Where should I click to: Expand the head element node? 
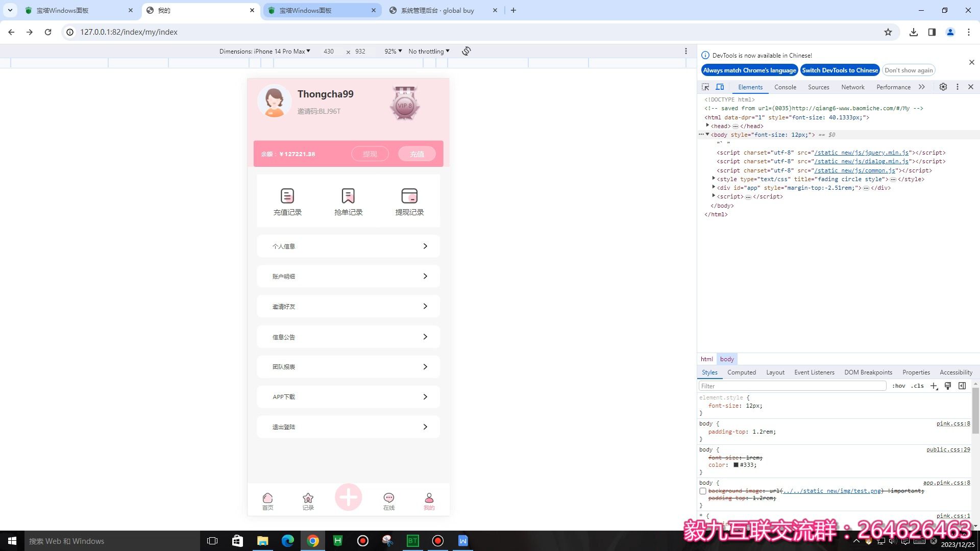point(707,126)
